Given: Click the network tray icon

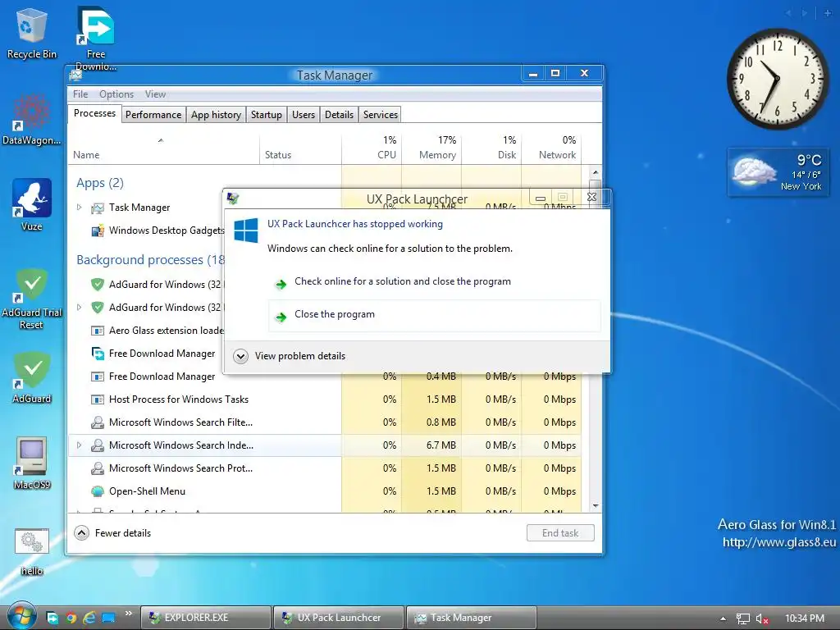Looking at the screenshot, I should (742, 619).
